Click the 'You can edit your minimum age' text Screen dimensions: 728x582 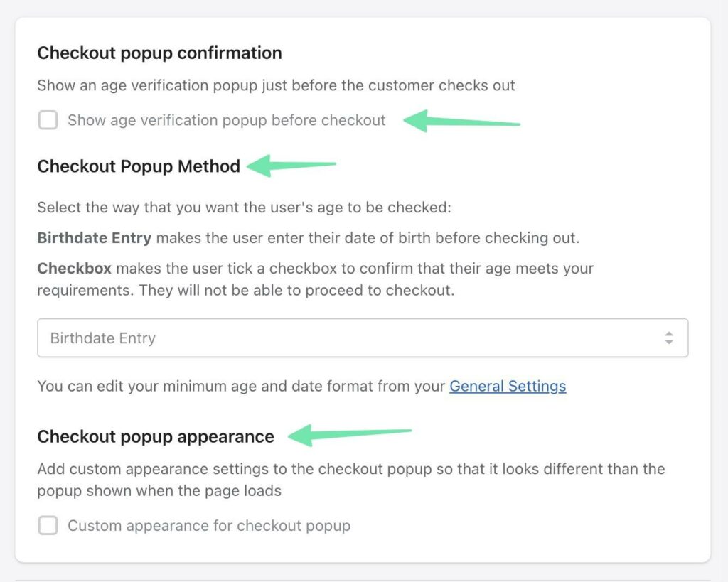(242, 387)
